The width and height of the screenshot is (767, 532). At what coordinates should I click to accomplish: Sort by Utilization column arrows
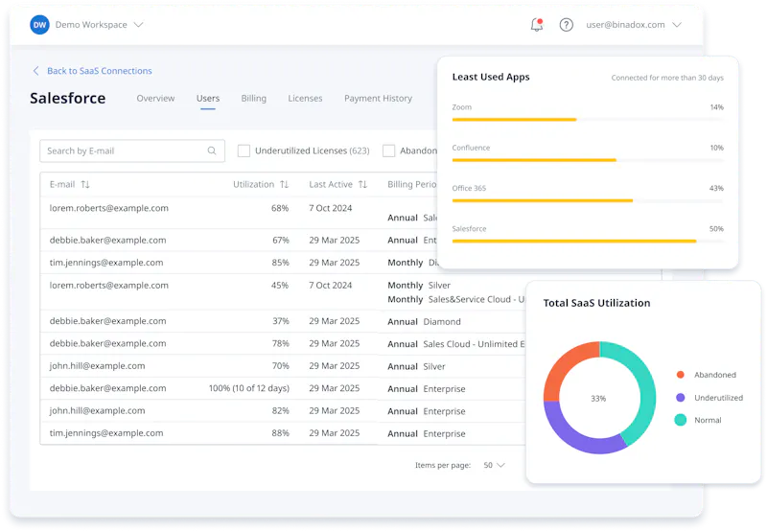pyautogui.click(x=284, y=184)
